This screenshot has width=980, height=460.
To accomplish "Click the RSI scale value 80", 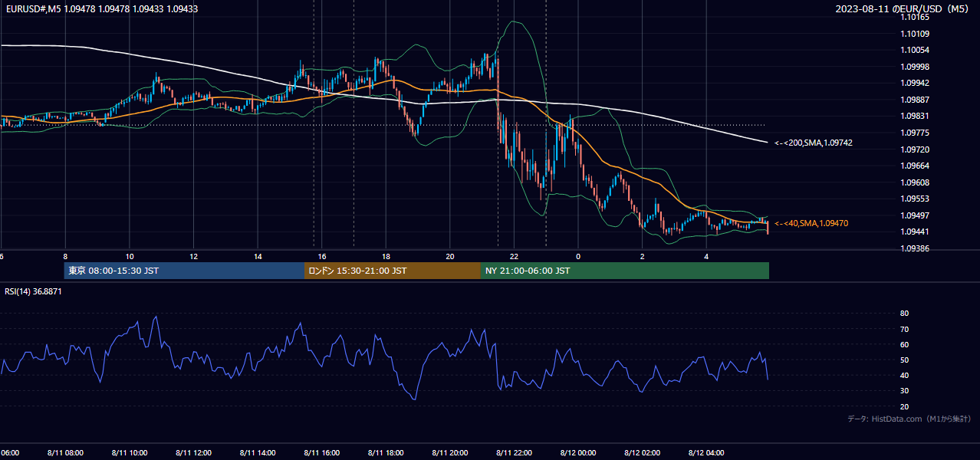I will (x=904, y=314).
